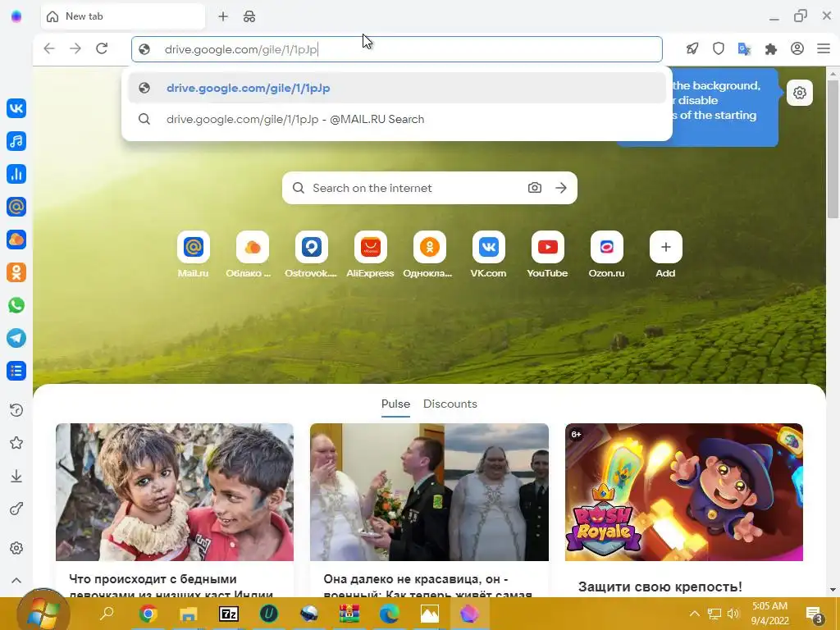Submit search with arrow button
840x630 pixels.
(561, 188)
